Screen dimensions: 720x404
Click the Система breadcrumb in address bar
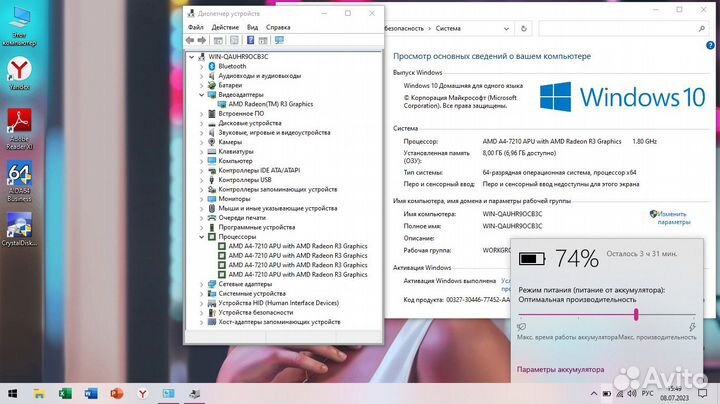pyautogui.click(x=448, y=28)
